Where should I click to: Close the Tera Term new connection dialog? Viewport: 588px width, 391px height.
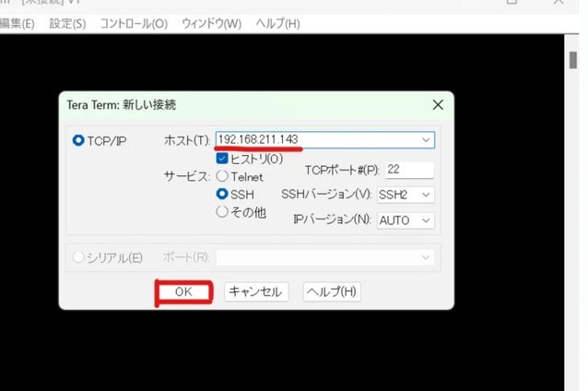pyautogui.click(x=438, y=105)
